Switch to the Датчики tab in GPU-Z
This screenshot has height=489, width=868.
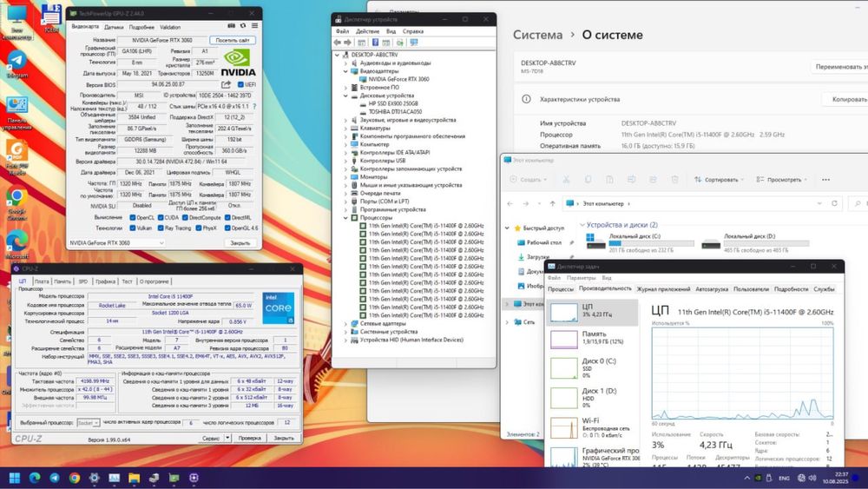[114, 27]
